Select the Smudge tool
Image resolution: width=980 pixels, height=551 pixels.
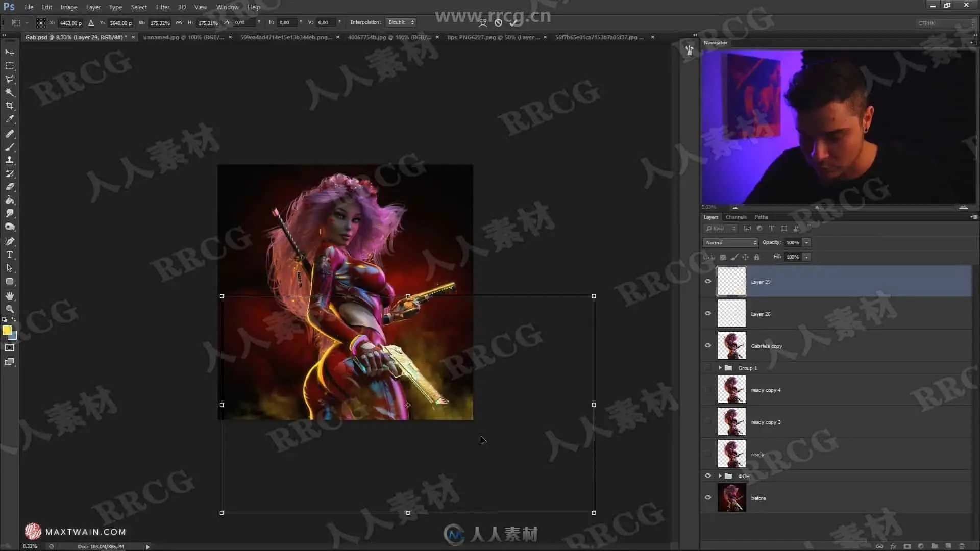pyautogui.click(x=10, y=213)
